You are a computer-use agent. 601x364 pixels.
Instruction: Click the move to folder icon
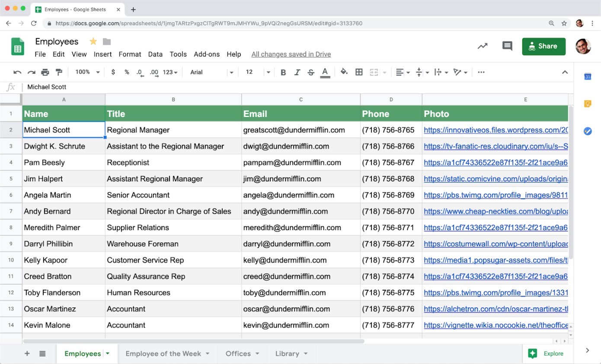(x=107, y=41)
